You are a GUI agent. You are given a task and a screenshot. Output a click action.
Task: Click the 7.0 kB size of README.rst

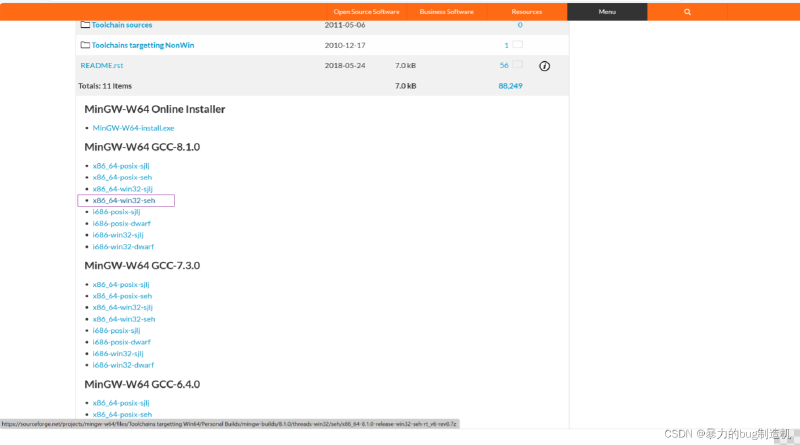click(405, 65)
